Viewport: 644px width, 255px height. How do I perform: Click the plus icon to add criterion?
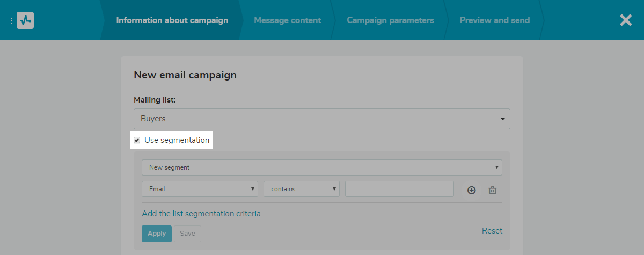tap(471, 190)
